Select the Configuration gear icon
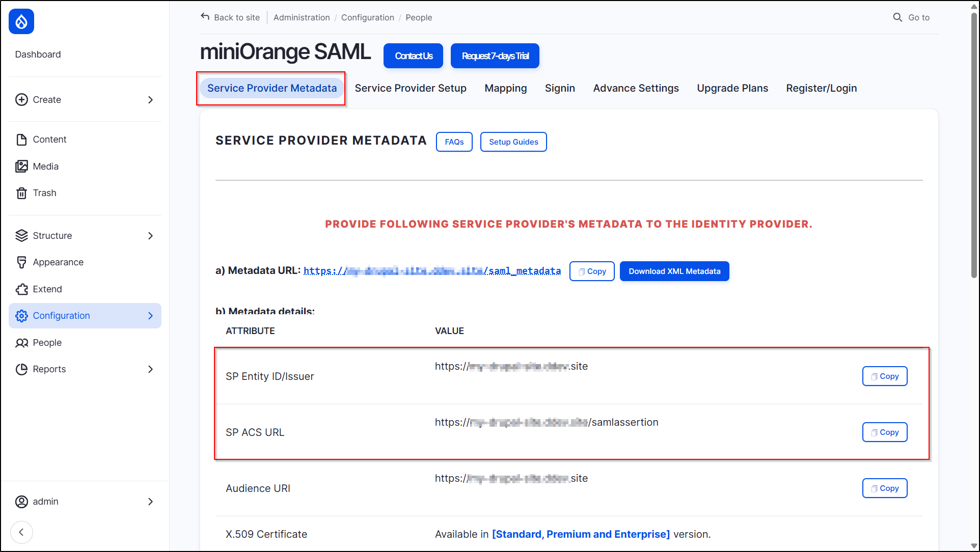 pyautogui.click(x=21, y=316)
